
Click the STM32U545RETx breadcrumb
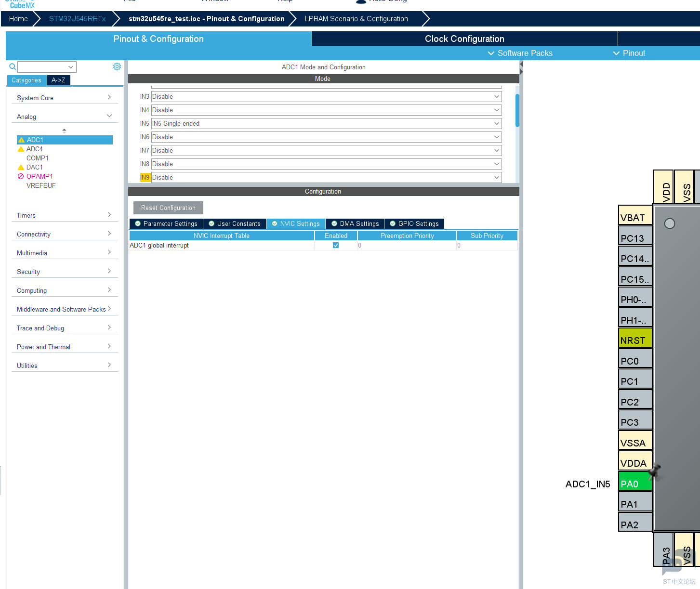[x=78, y=19]
